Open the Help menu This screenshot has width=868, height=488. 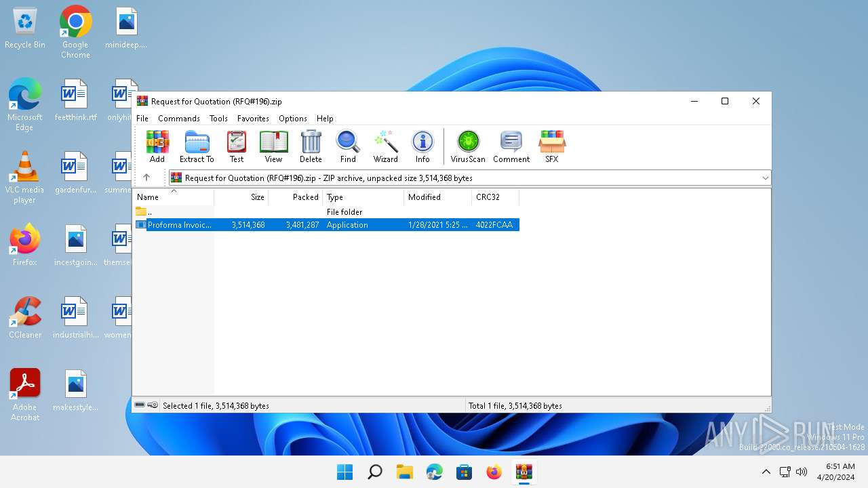pyautogui.click(x=325, y=118)
